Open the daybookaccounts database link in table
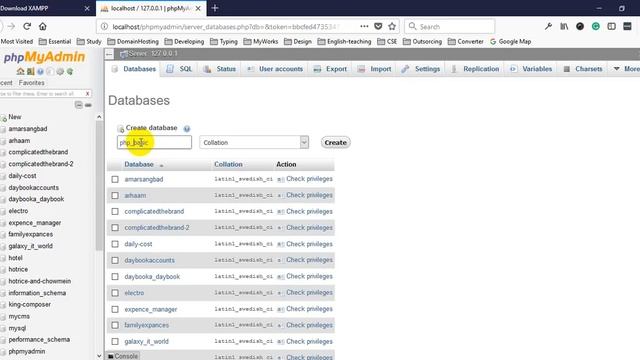Screen dimensions: 640x360 tap(149, 260)
